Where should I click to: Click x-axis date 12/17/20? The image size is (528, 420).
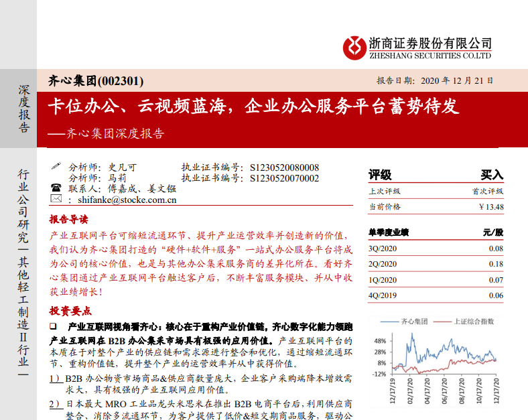click(497, 391)
